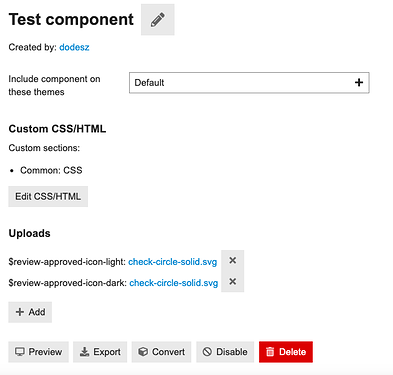Click the Edit CSS/HTML button
Viewport: 393px width, 375px height.
click(x=48, y=196)
